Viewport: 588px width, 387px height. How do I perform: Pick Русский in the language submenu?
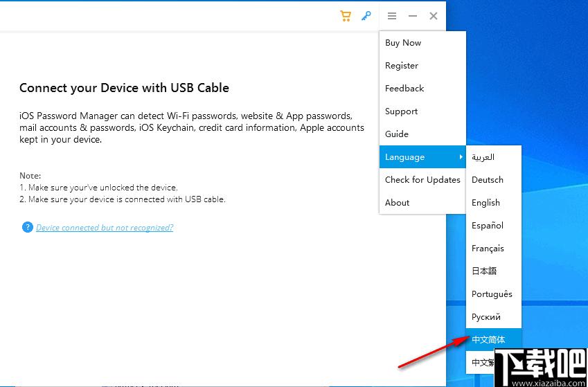point(486,317)
